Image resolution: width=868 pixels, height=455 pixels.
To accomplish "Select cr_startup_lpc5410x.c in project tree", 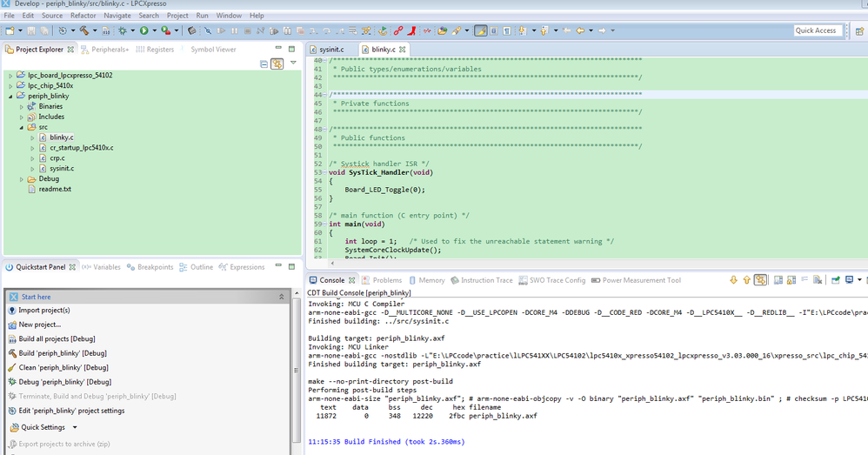I will [x=82, y=148].
